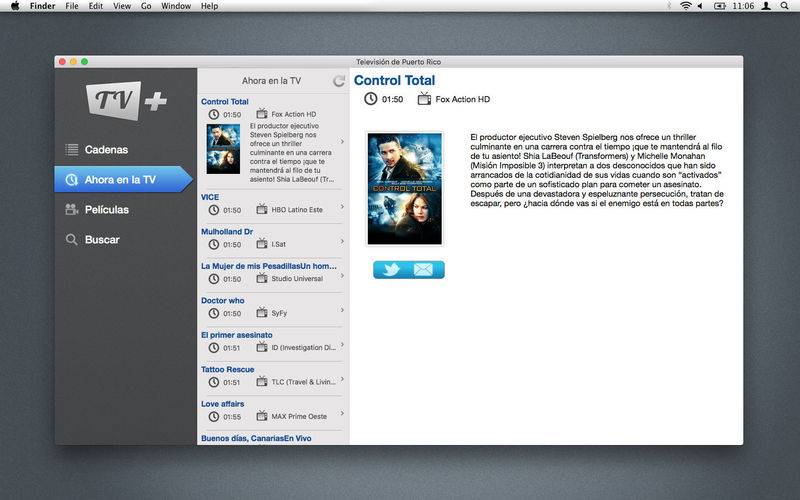Viewport: 800px width, 500px height.
Task: Click the Wi-Fi status icon
Action: pos(686,6)
